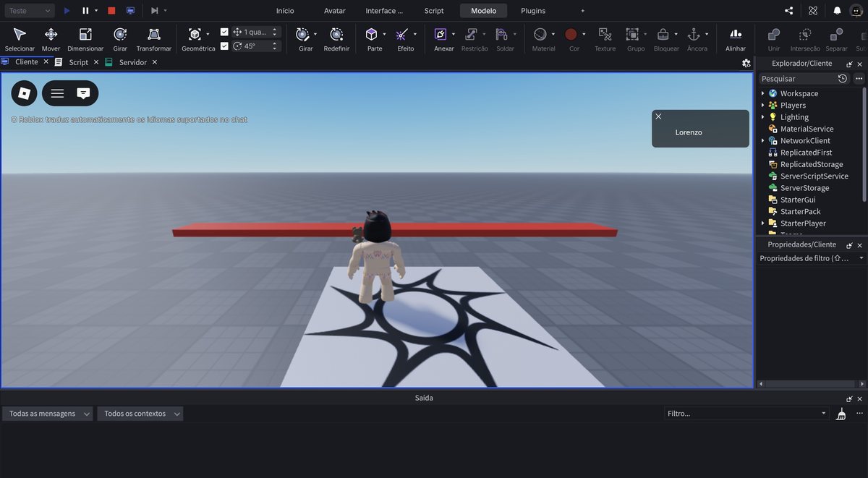This screenshot has width=868, height=478.
Task: Select ServerStorage in Explorer
Action: pos(804,188)
